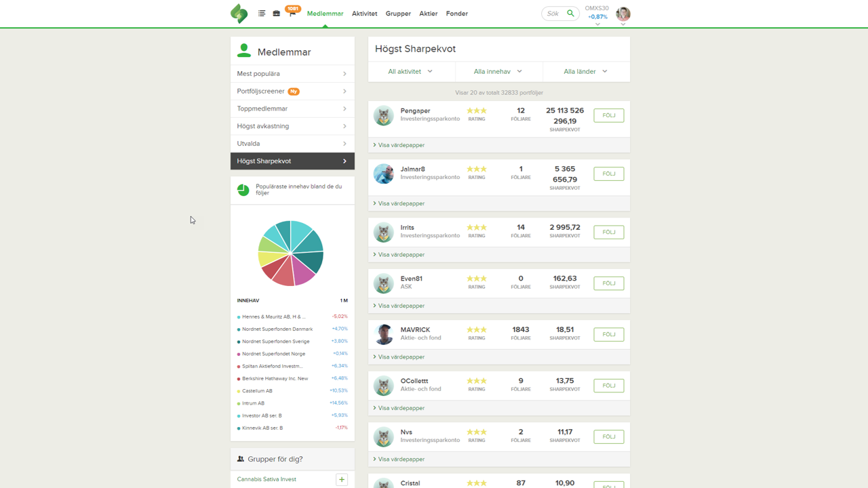Click Jalmar8's profile avatar
Screen dimensions: 868x488
coord(384,174)
